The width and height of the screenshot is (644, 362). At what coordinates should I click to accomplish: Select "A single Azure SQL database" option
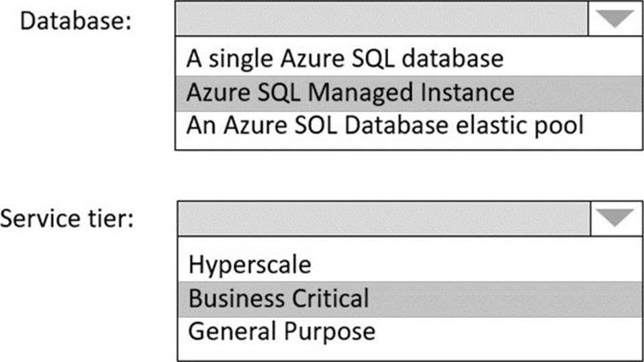click(344, 59)
